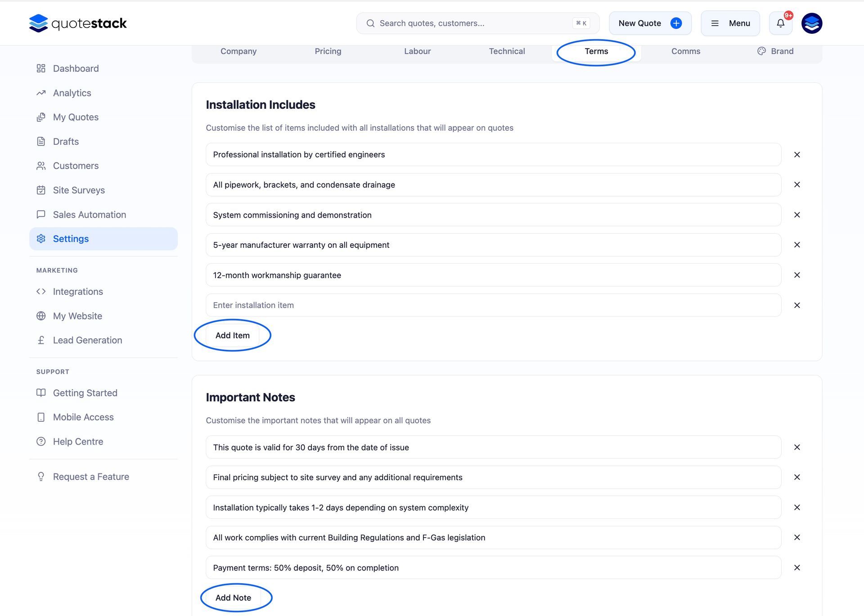Remove the empty installation item row
The image size is (864, 616).
(x=796, y=305)
